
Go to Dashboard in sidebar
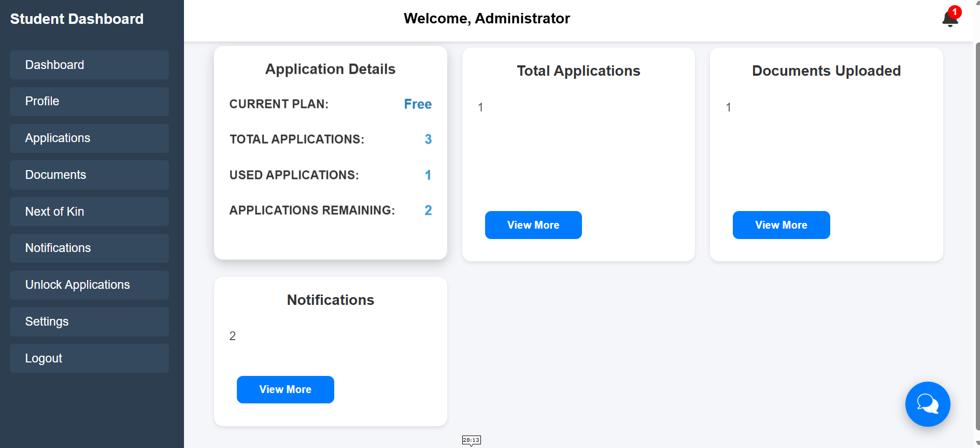pyautogui.click(x=89, y=65)
